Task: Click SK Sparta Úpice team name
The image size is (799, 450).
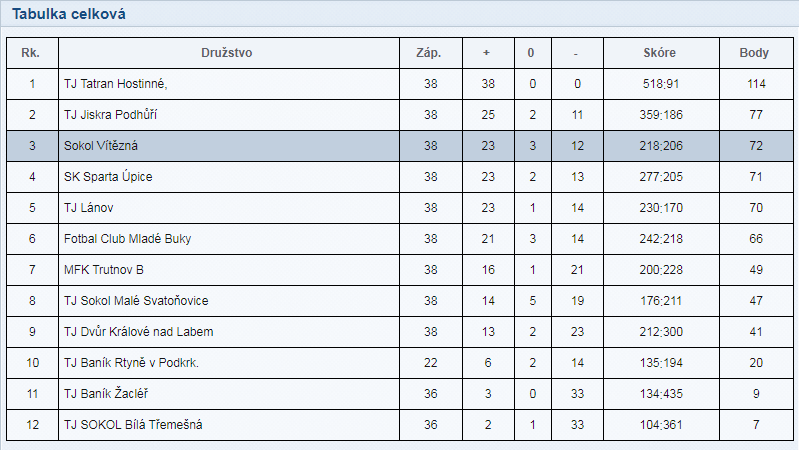Action: pos(108,177)
